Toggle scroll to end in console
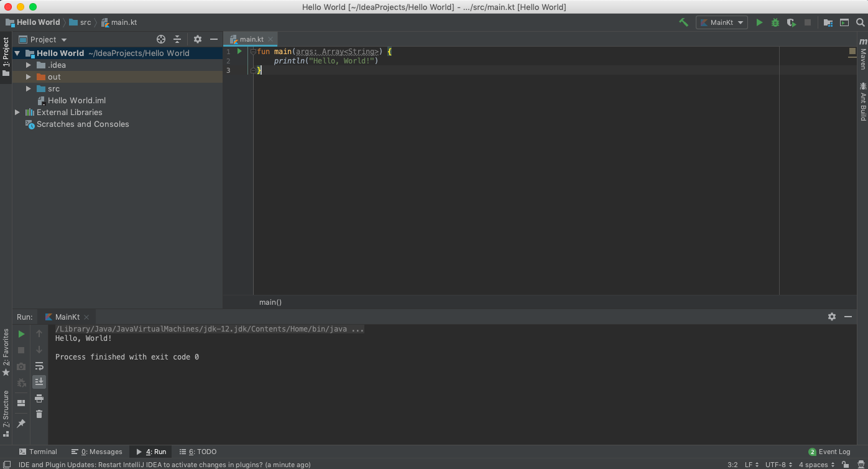Screen dimensions: 868x469 click(x=39, y=382)
